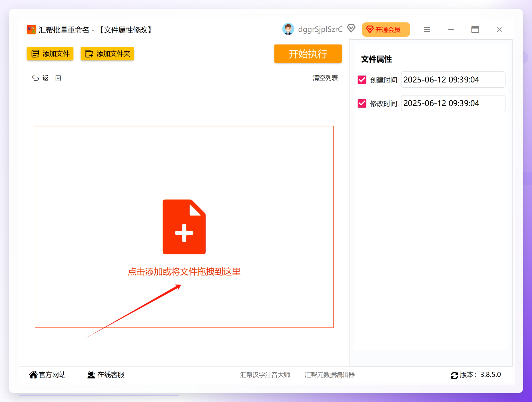The image size is (532, 402).
Task: Edit the 创建时间 date field
Action: [x=453, y=80]
